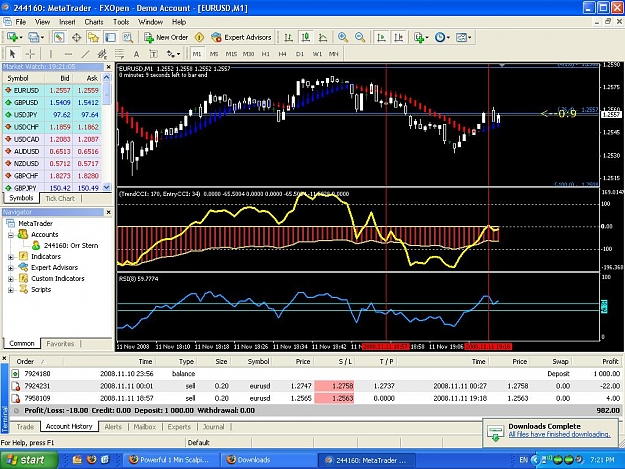Select the Text tool A icon
This screenshot has height=469, width=625.
[136, 54]
